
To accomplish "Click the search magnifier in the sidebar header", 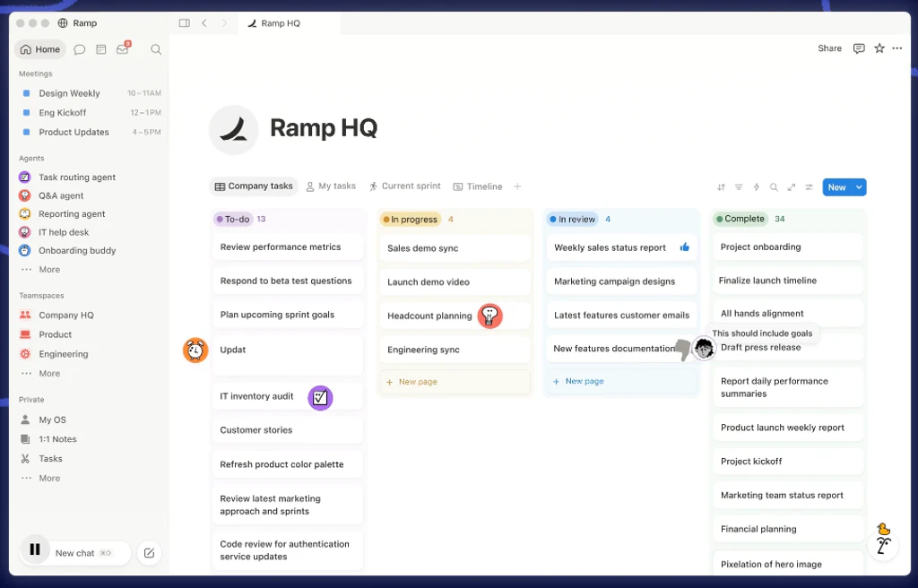I will [156, 50].
